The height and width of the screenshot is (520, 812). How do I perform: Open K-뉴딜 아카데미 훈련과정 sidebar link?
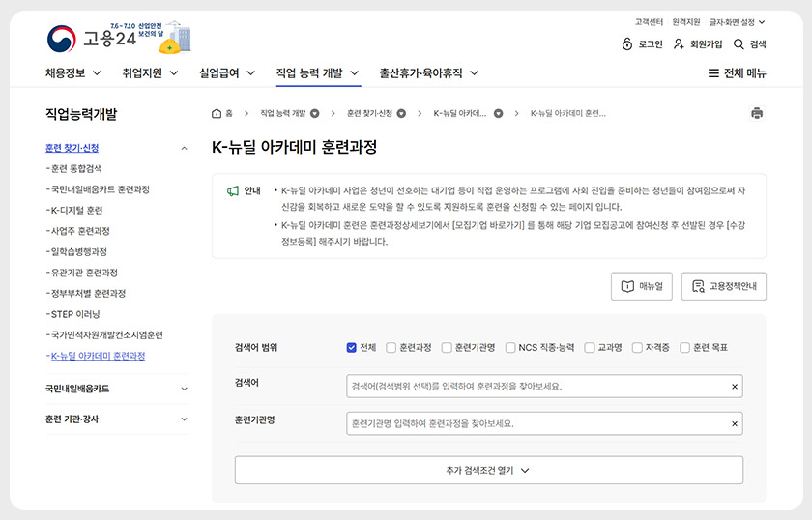96,356
